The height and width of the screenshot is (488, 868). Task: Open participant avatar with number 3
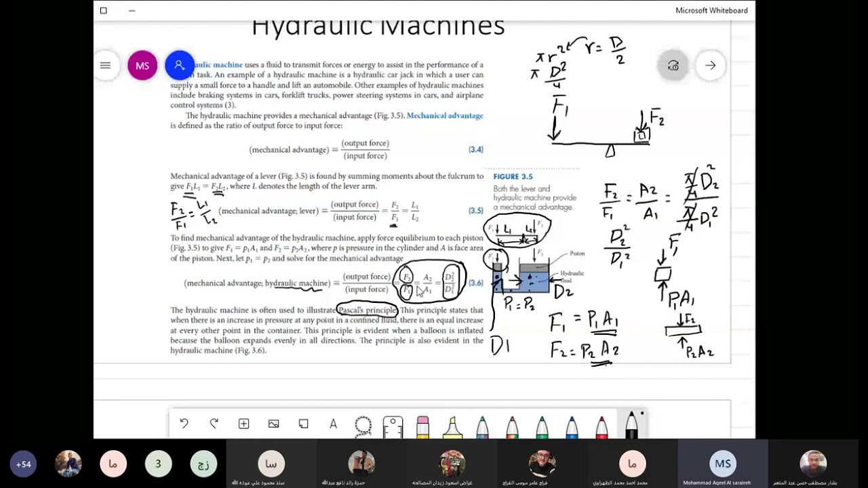point(158,464)
